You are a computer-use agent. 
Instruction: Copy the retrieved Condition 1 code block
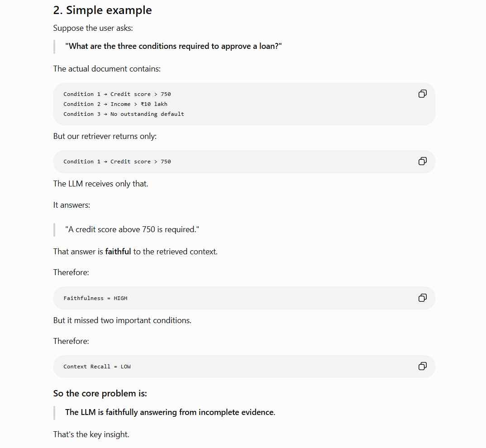pos(423,161)
